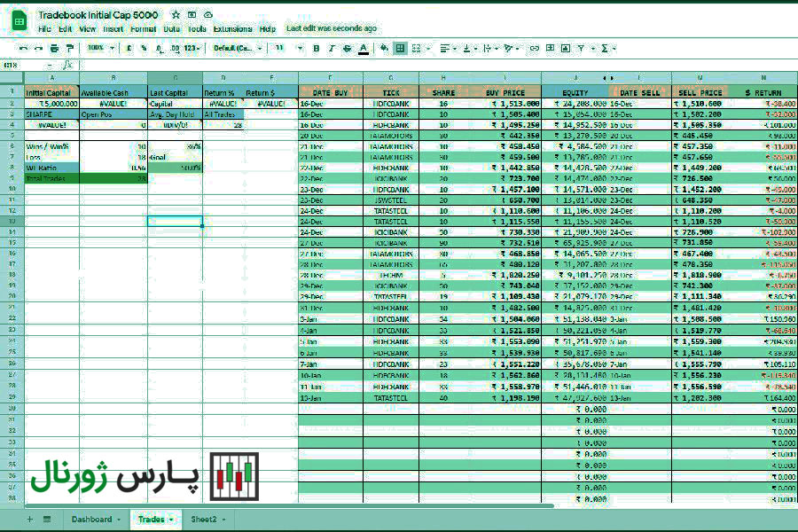Viewport: 798px width, 532px height.
Task: Click 'Last edit was seconds ago' link
Action: (332, 28)
